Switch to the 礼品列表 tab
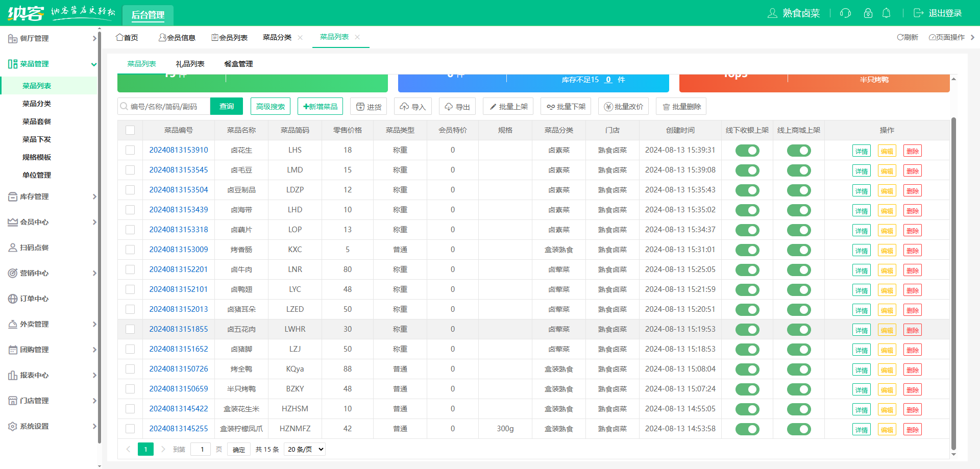Screen dimensions: 980x469 [x=190, y=64]
